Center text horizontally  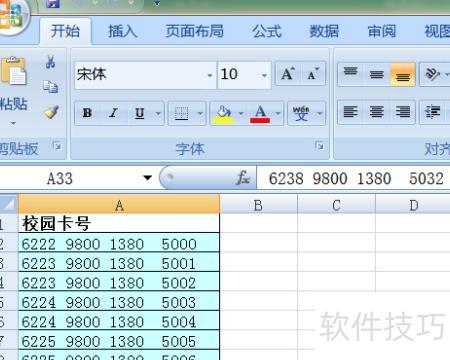[377, 112]
